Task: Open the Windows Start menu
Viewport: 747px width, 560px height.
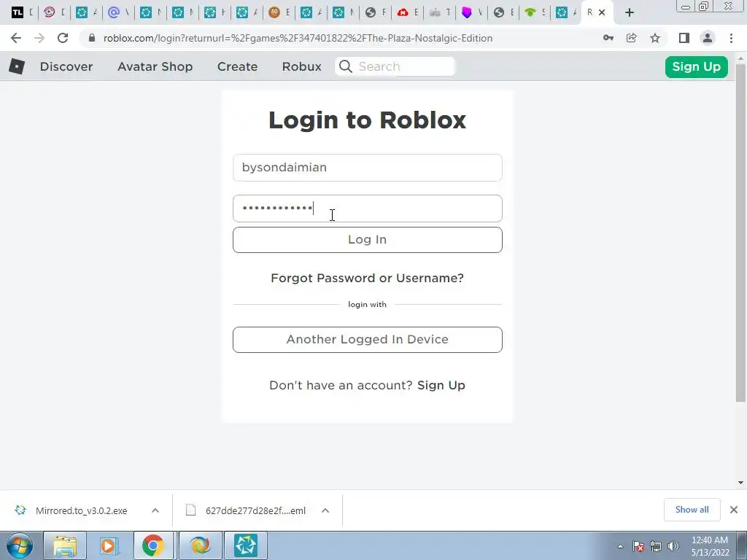Action: (x=20, y=545)
